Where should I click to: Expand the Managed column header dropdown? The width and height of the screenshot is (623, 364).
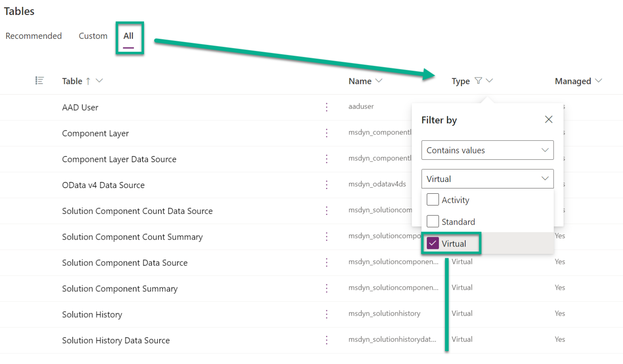(599, 81)
